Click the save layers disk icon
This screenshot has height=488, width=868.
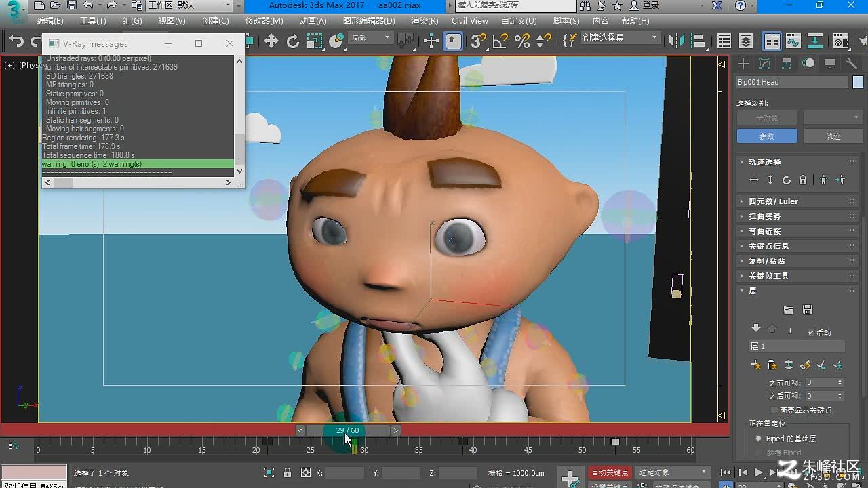807,310
